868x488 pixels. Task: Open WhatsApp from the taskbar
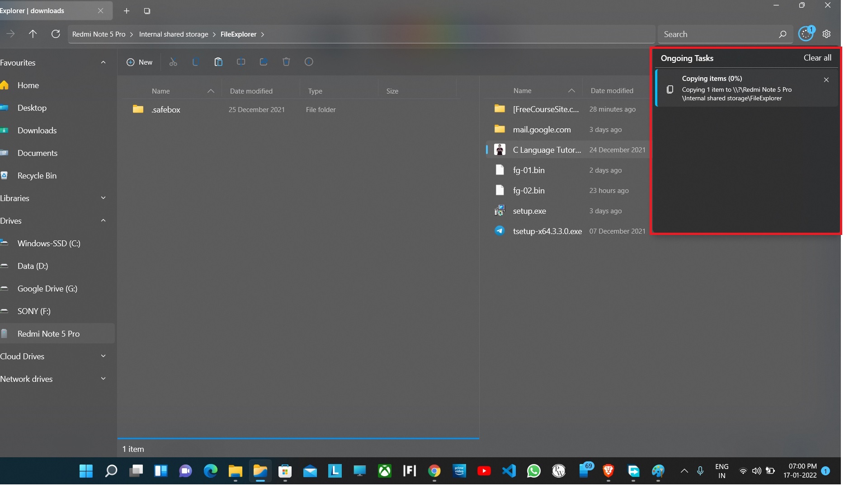coord(533,471)
